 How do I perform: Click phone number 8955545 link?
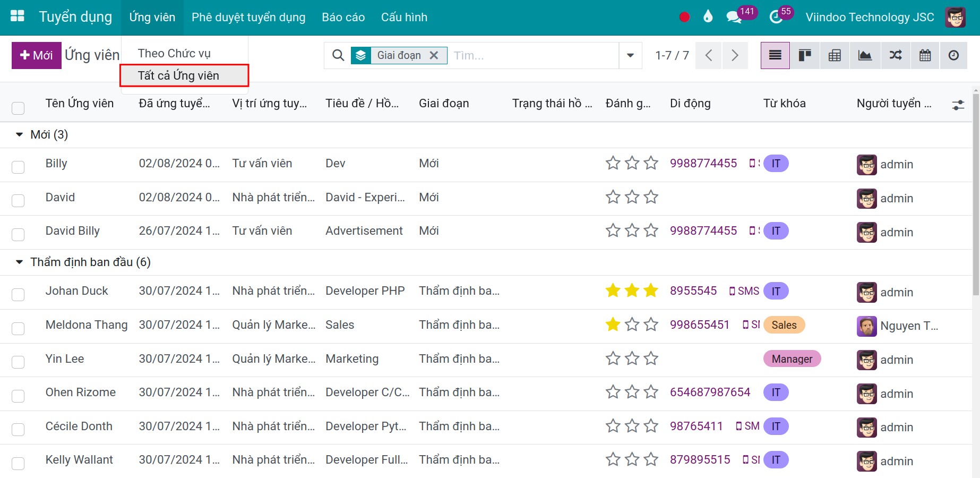point(693,291)
